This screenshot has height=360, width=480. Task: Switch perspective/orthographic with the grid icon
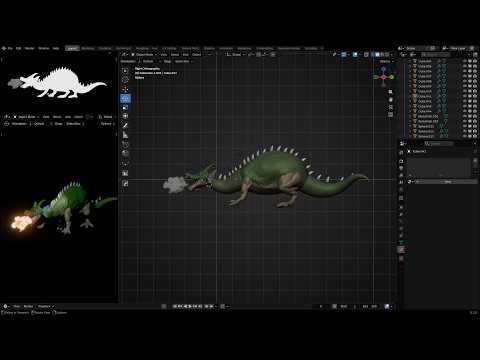pyautogui.click(x=391, y=115)
